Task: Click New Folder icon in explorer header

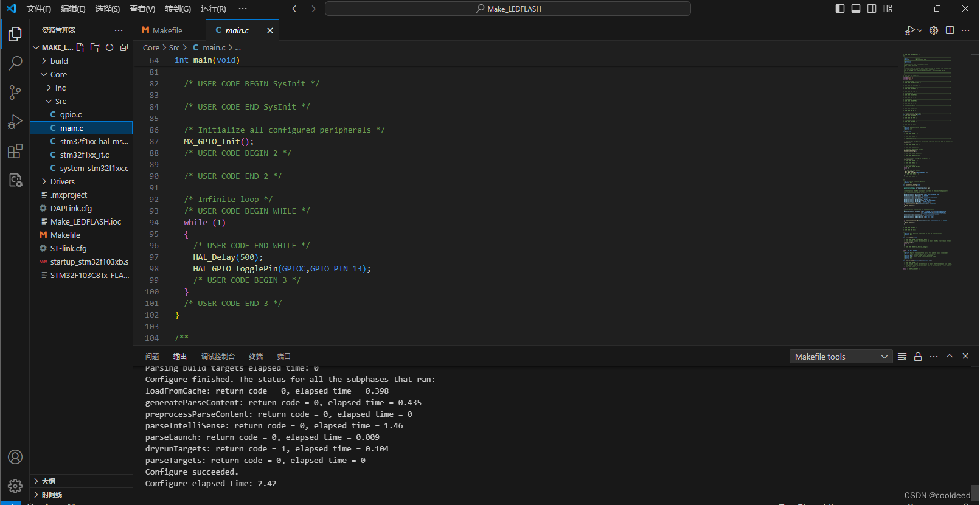Action: [x=95, y=47]
